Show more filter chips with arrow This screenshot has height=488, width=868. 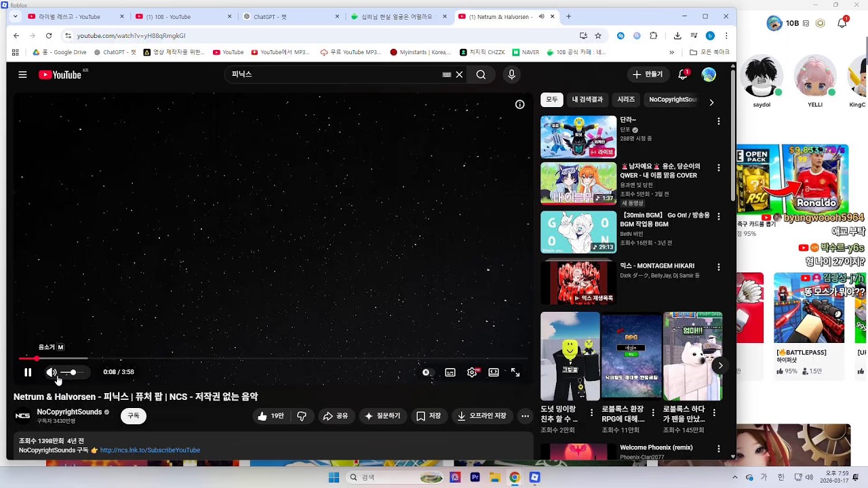point(711,102)
